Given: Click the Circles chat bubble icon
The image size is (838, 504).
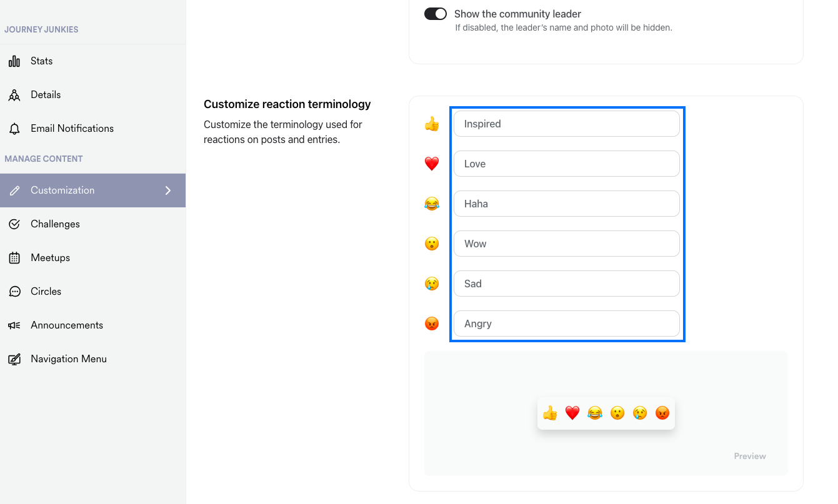Looking at the screenshot, I should (x=14, y=292).
